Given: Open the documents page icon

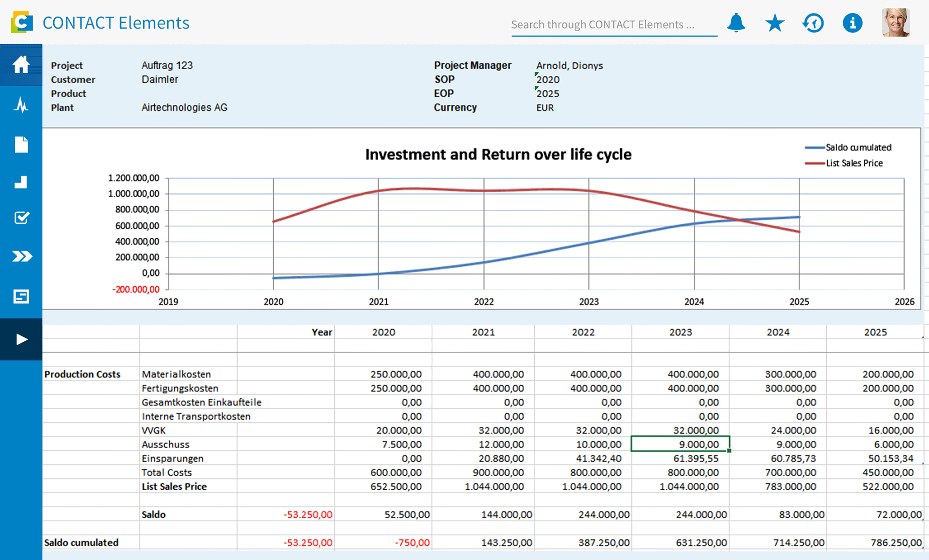Looking at the screenshot, I should click(21, 144).
